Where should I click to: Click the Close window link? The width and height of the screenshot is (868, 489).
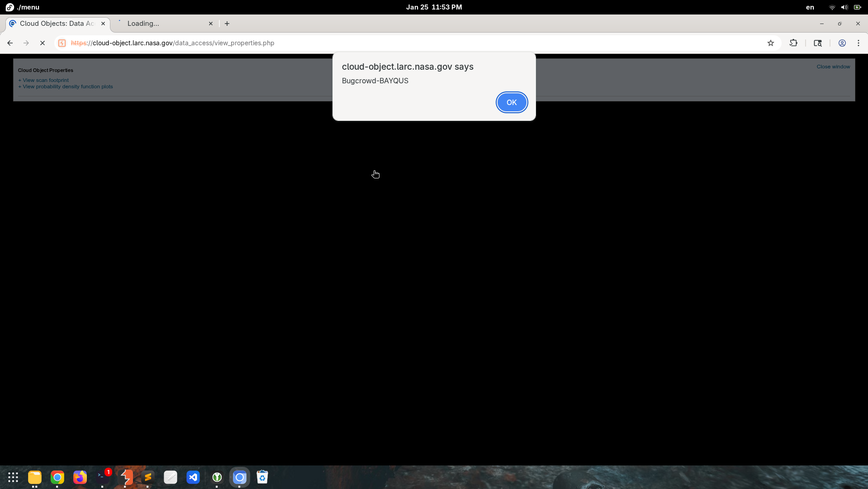pyautogui.click(x=833, y=67)
